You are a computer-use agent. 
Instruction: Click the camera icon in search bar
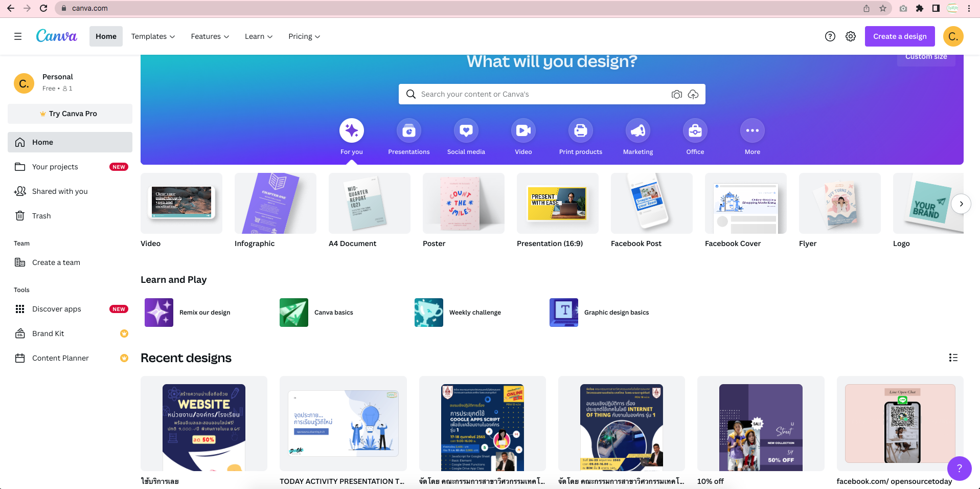click(676, 94)
